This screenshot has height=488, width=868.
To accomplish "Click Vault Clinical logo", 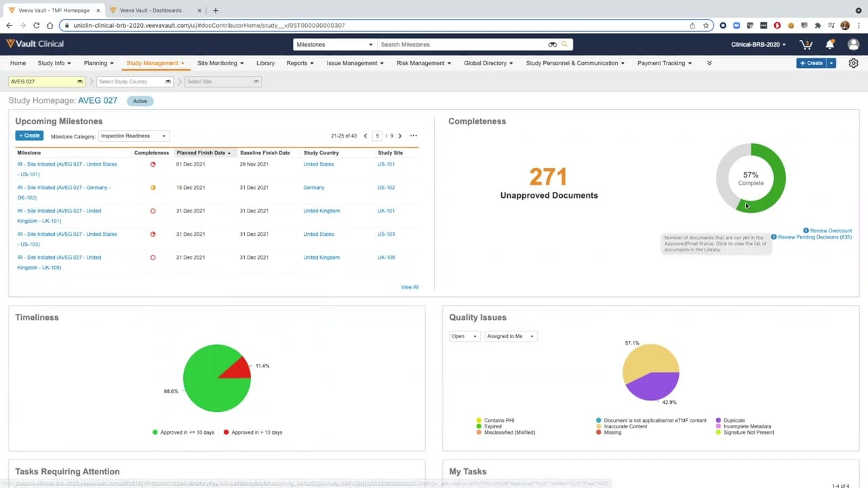I will pyautogui.click(x=35, y=44).
